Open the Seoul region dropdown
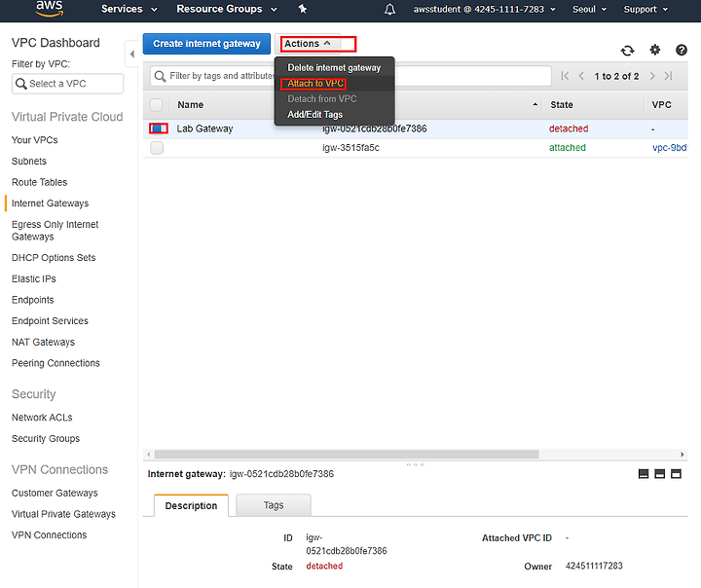The image size is (701, 588). 589,10
